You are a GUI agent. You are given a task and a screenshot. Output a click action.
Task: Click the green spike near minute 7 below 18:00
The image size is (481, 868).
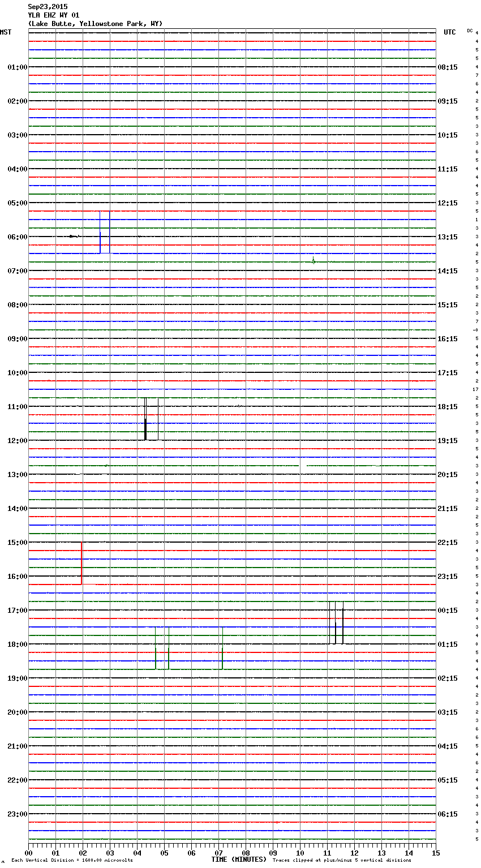pos(222,648)
